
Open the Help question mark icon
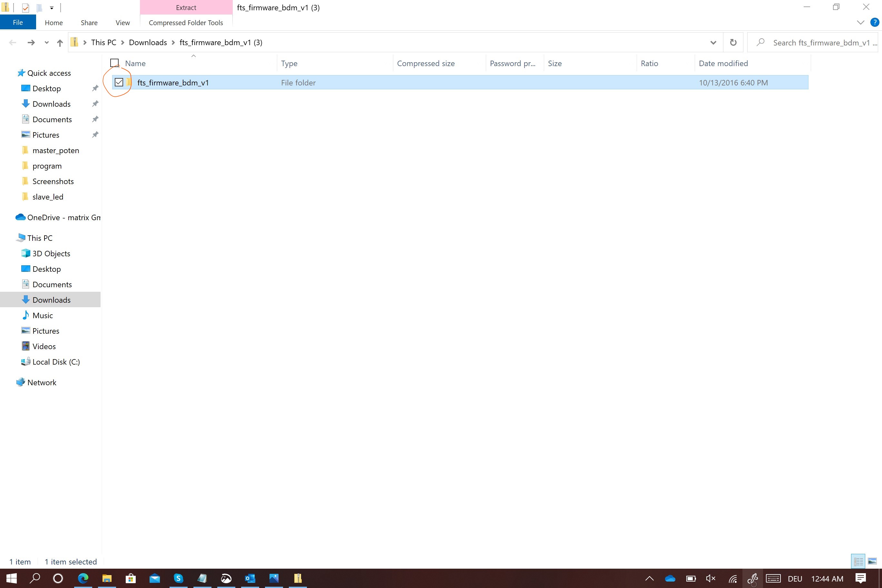click(874, 23)
